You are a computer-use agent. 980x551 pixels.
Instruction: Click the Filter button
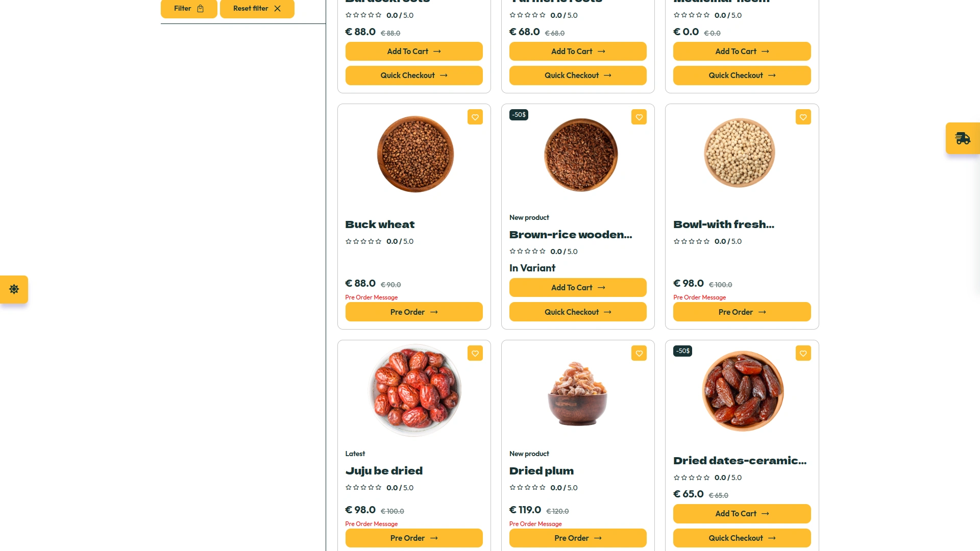pos(189,9)
